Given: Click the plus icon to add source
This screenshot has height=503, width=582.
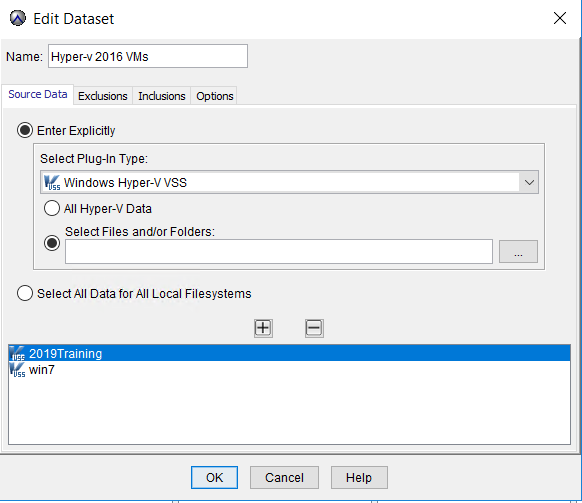Looking at the screenshot, I should pos(263,328).
